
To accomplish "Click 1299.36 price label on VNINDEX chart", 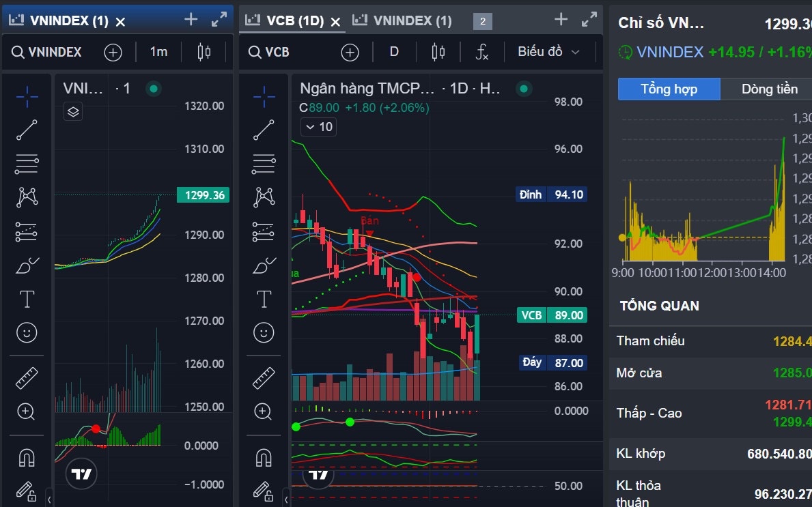I will click(204, 195).
